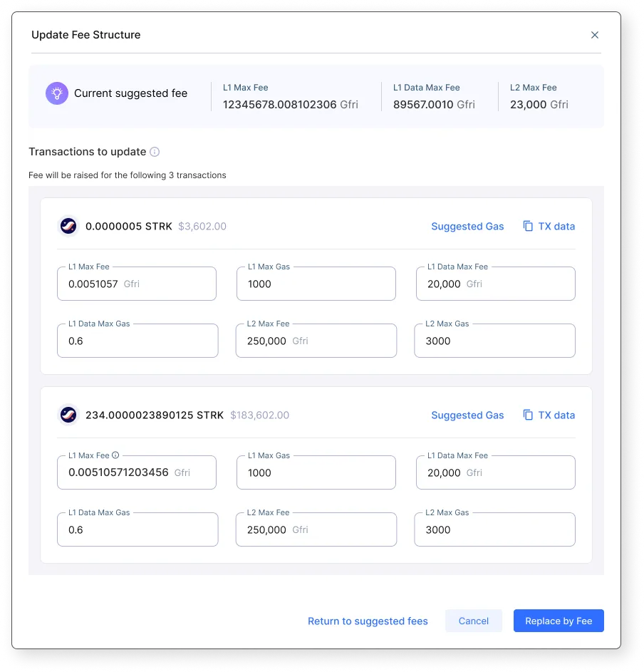Image resolution: width=644 pixels, height=672 pixels.
Task: Edit L1 Data Max Fee for 0.0000005 STRK transaction
Action: 496,284
